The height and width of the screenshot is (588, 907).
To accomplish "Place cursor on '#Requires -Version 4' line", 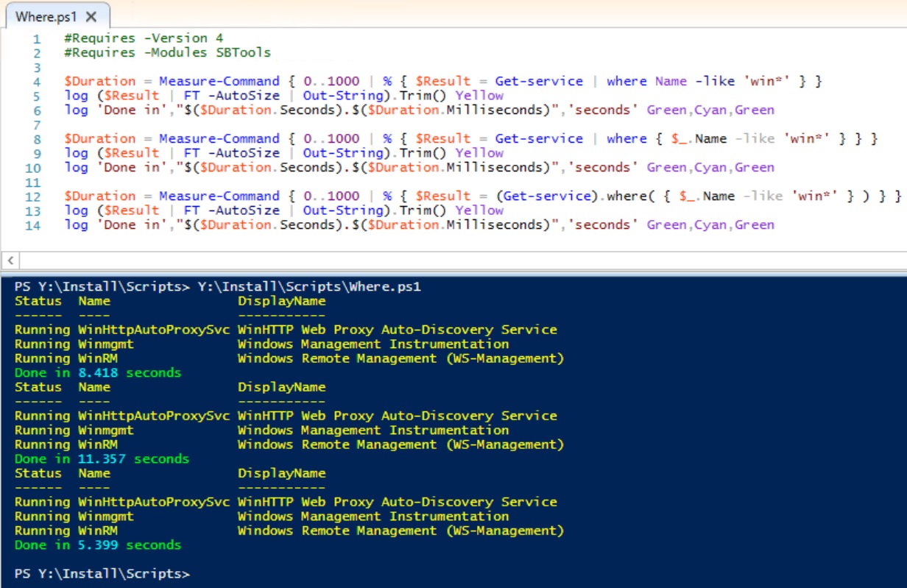I will pos(144,38).
